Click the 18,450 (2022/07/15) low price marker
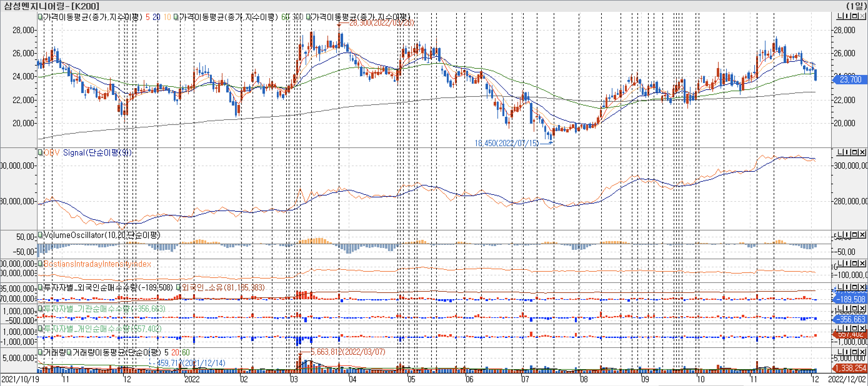The image size is (868, 386). point(507,143)
